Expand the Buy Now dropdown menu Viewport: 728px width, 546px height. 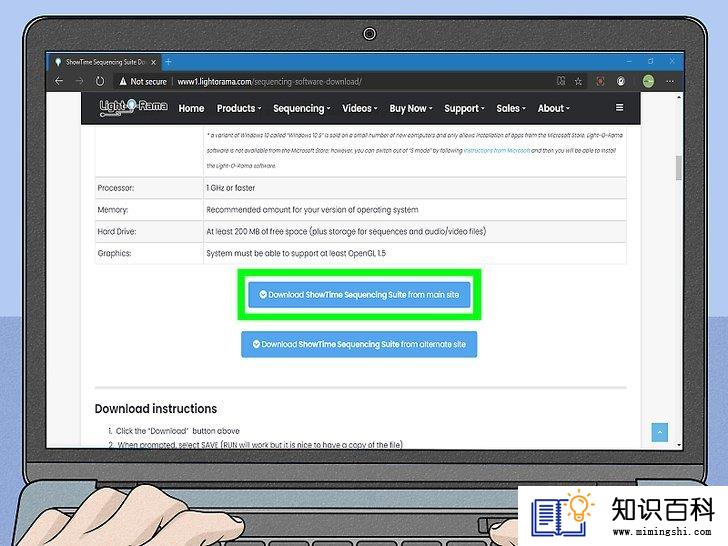click(x=411, y=108)
